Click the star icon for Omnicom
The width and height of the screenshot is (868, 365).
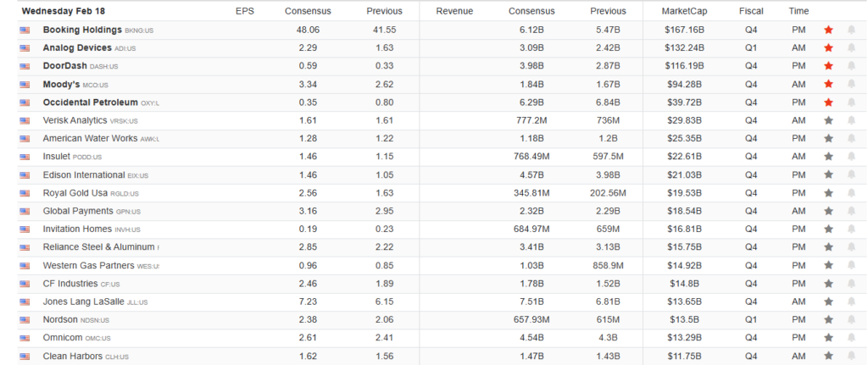click(x=828, y=337)
